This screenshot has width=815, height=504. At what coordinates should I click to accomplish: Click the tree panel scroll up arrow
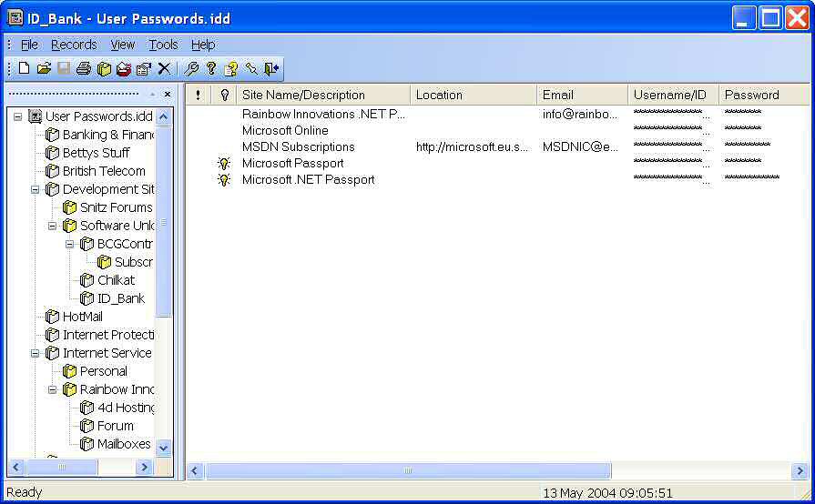coord(163,116)
